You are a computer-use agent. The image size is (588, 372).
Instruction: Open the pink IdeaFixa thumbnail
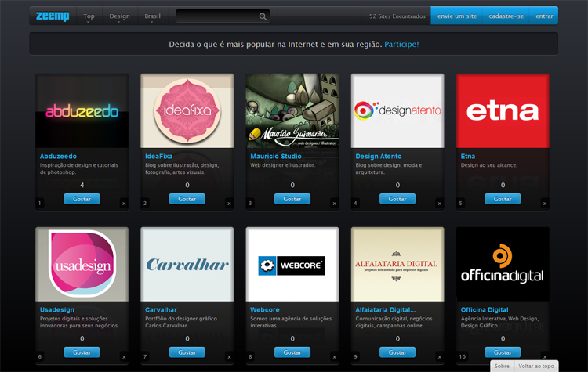pos(187,111)
